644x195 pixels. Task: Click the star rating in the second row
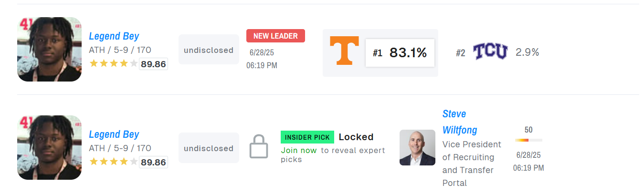(x=114, y=162)
